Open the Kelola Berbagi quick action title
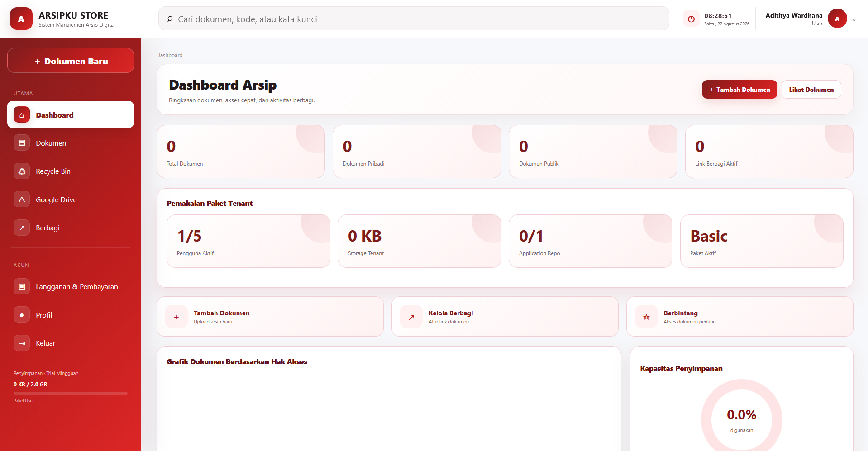Viewport: 868px width, 451px height. (451, 313)
